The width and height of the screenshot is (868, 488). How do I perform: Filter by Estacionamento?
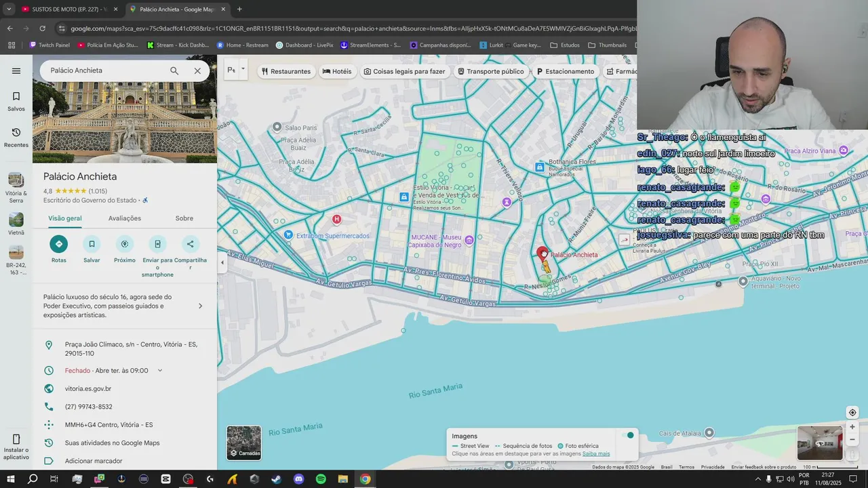click(565, 71)
